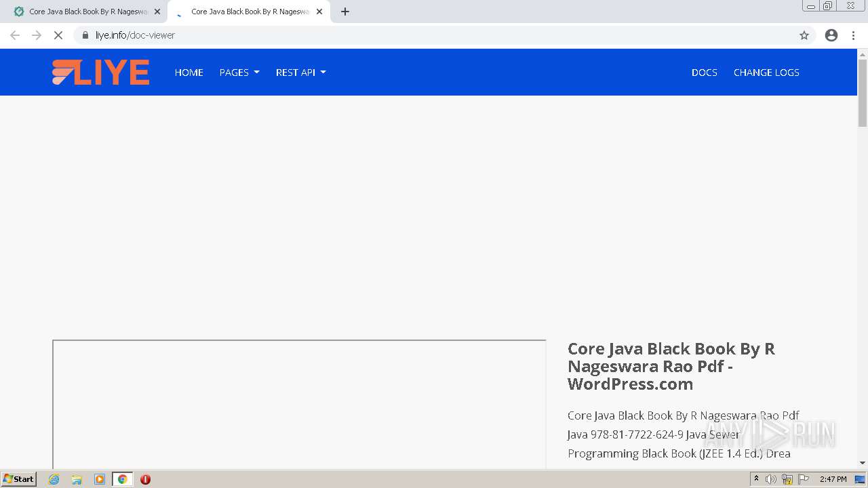Click the document viewer frame
868x488 pixels.
coord(299,404)
